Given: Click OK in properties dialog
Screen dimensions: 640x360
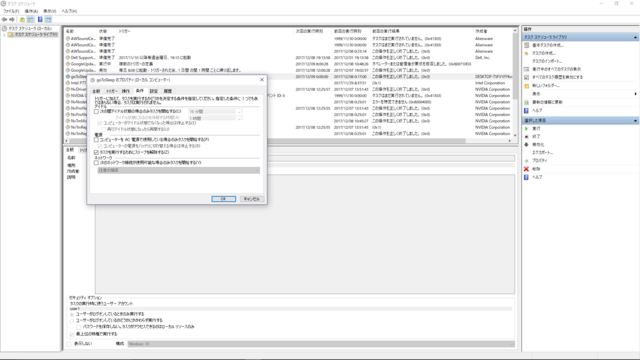Looking at the screenshot, I should click(223, 199).
